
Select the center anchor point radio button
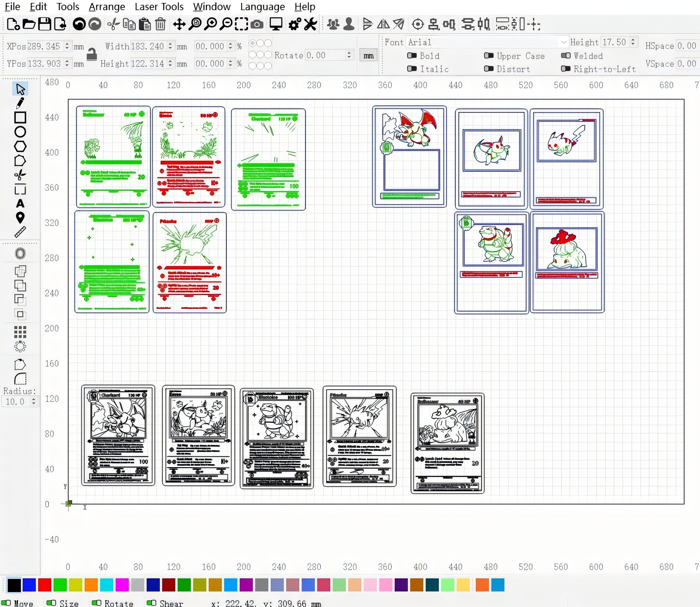[x=260, y=55]
